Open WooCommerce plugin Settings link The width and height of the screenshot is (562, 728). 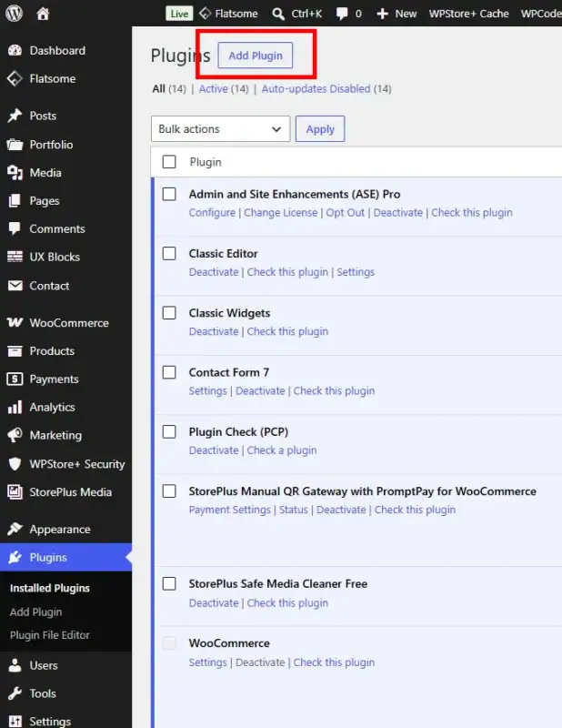pyautogui.click(x=207, y=662)
